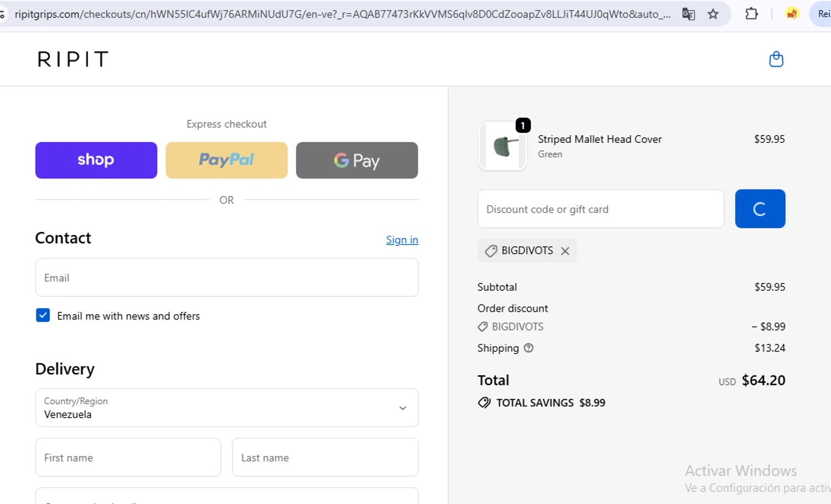Click the Total Savings tag icon
Screen dimensions: 831x504
pos(484,403)
